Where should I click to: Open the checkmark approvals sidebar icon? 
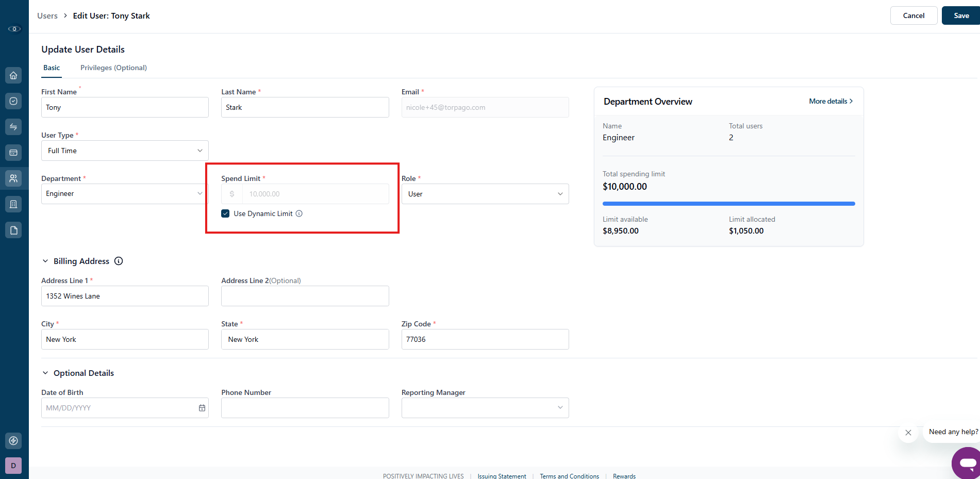(x=13, y=101)
